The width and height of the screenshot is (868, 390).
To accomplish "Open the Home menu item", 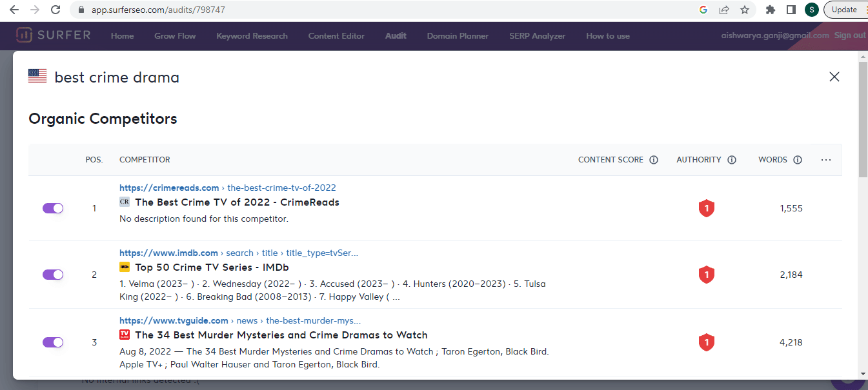I will coord(122,36).
